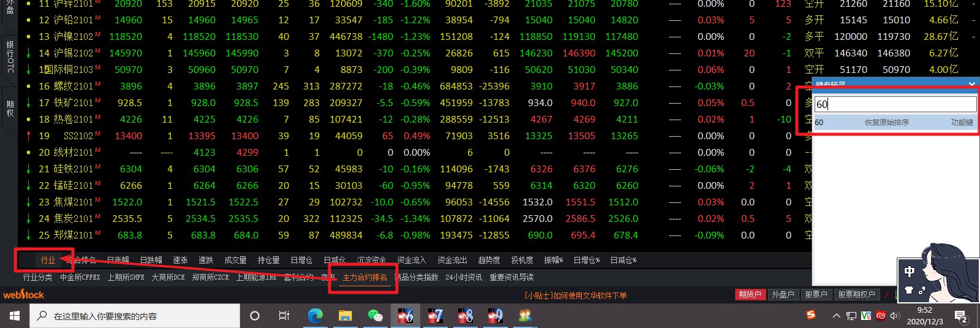The height and width of the screenshot is (328, 980).
Task: Select the 振幅% tab
Action: click(554, 261)
